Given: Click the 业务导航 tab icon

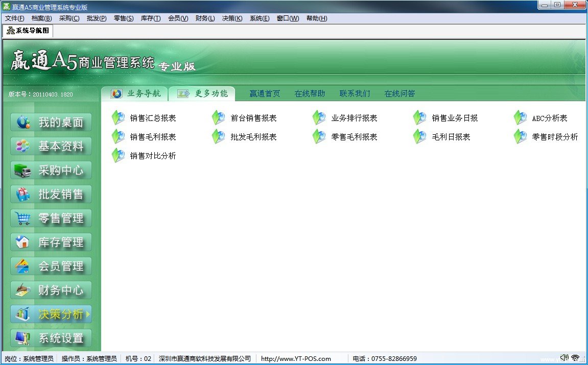Looking at the screenshot, I should [116, 94].
